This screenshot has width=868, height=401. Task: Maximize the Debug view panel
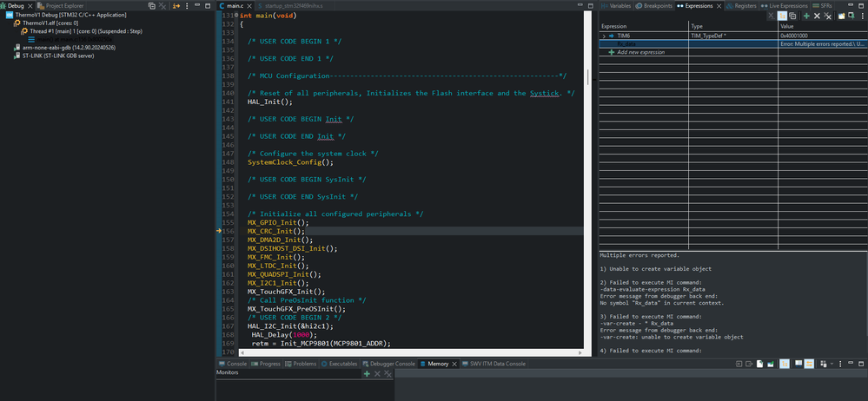click(x=208, y=5)
